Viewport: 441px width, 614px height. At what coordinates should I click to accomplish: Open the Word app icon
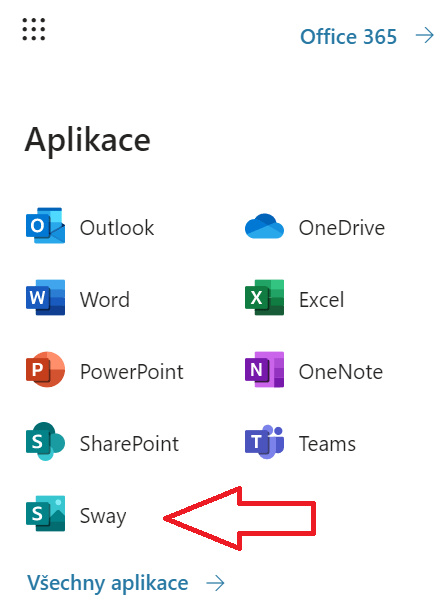[x=45, y=298]
